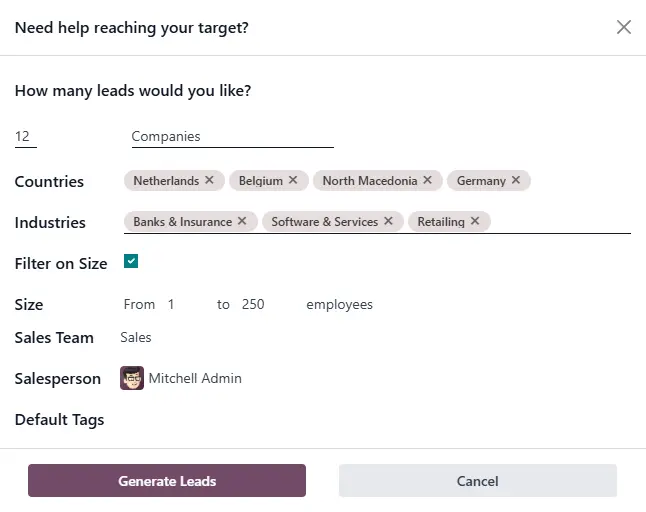Remove the Software & Services industry tag
The image size is (646, 512).
[x=388, y=222]
